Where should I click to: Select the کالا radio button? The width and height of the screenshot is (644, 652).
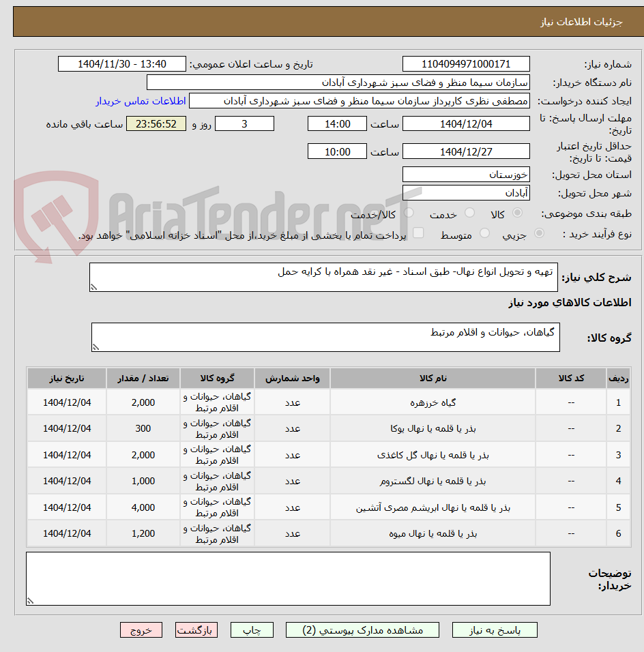point(518,213)
